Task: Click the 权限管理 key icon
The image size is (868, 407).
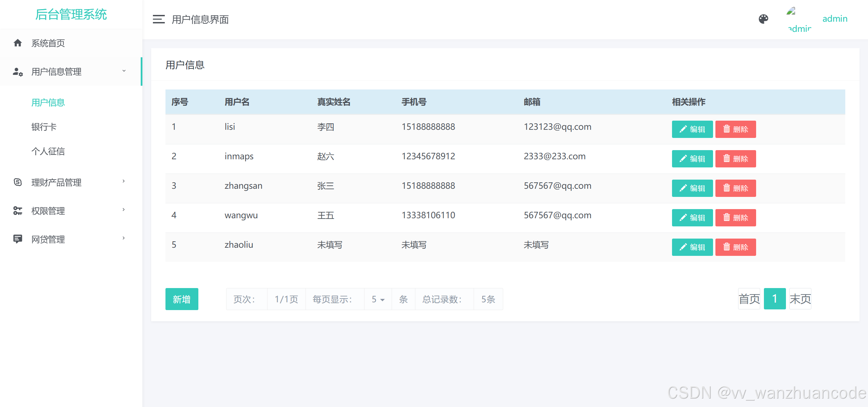Action: [x=18, y=211]
